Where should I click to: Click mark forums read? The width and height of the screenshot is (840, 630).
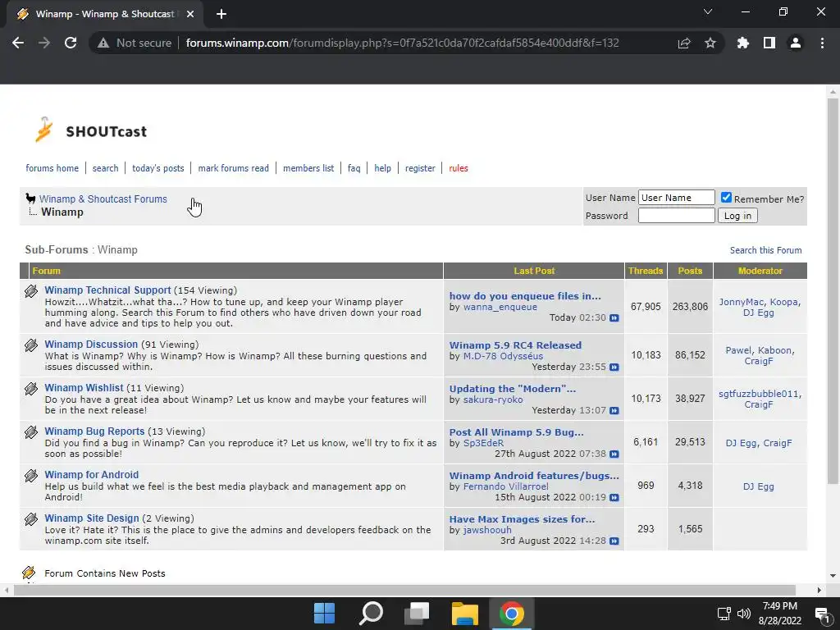pyautogui.click(x=234, y=168)
